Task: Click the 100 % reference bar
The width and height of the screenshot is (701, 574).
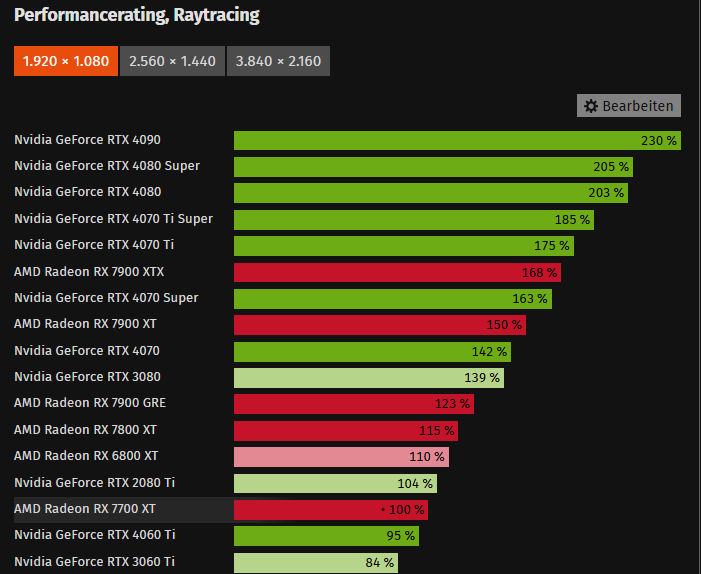Action: [331, 510]
